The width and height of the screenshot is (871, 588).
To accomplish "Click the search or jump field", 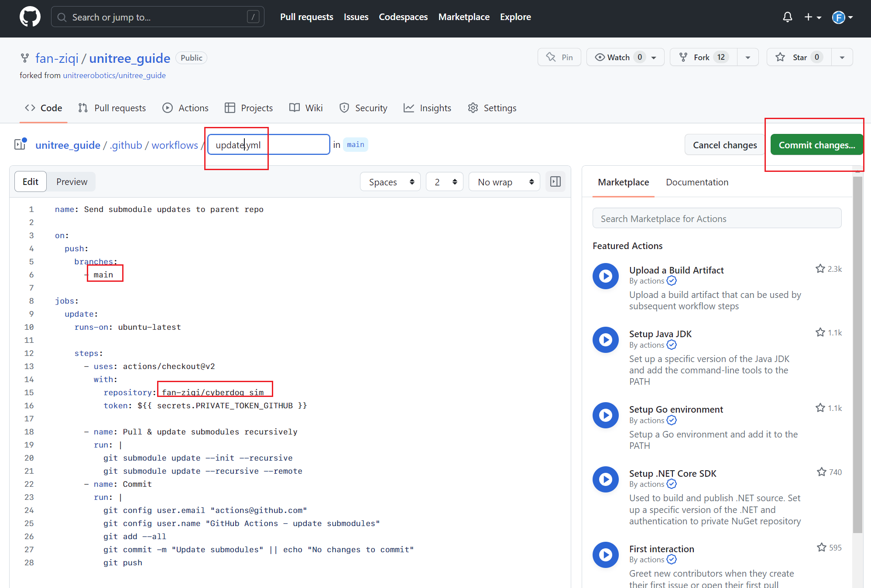I will point(158,17).
